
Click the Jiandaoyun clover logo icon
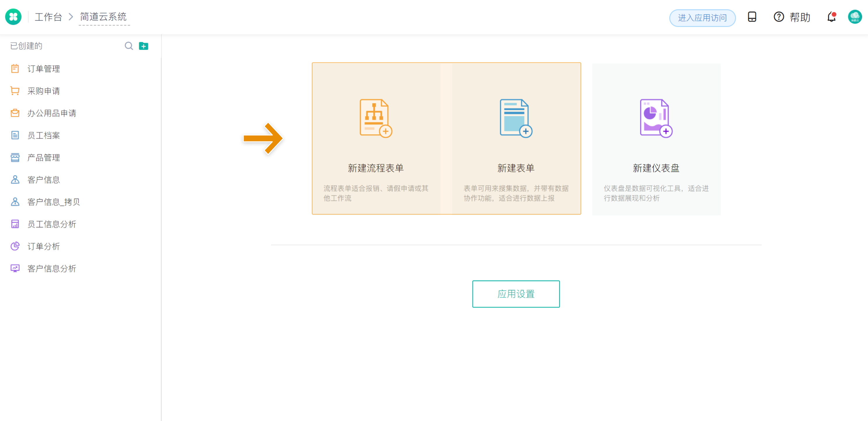[x=13, y=17]
